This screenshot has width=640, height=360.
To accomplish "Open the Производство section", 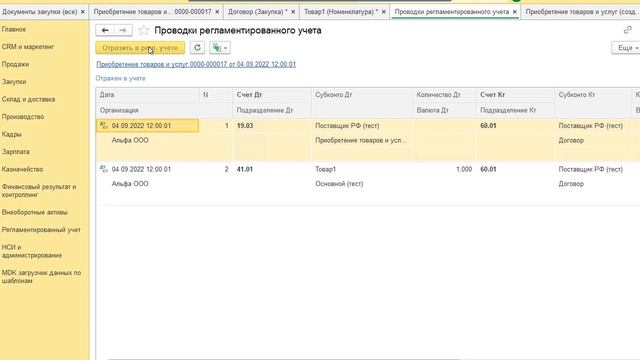I will tap(23, 117).
